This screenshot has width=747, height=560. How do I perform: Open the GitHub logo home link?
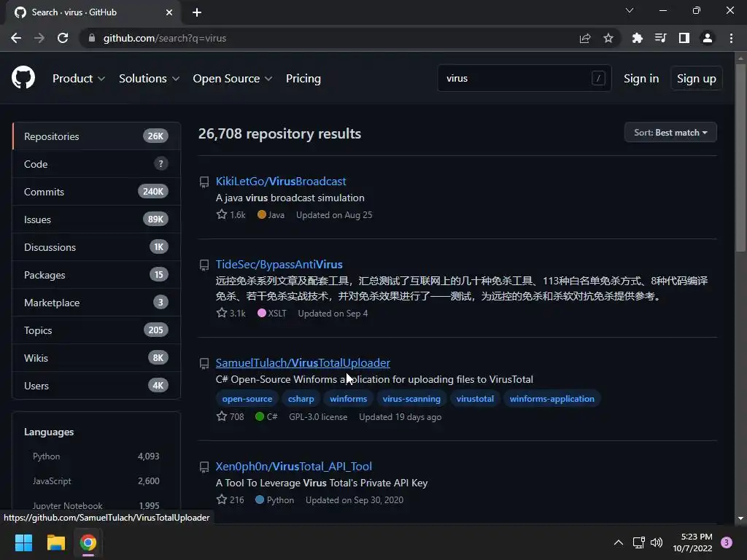point(23,77)
